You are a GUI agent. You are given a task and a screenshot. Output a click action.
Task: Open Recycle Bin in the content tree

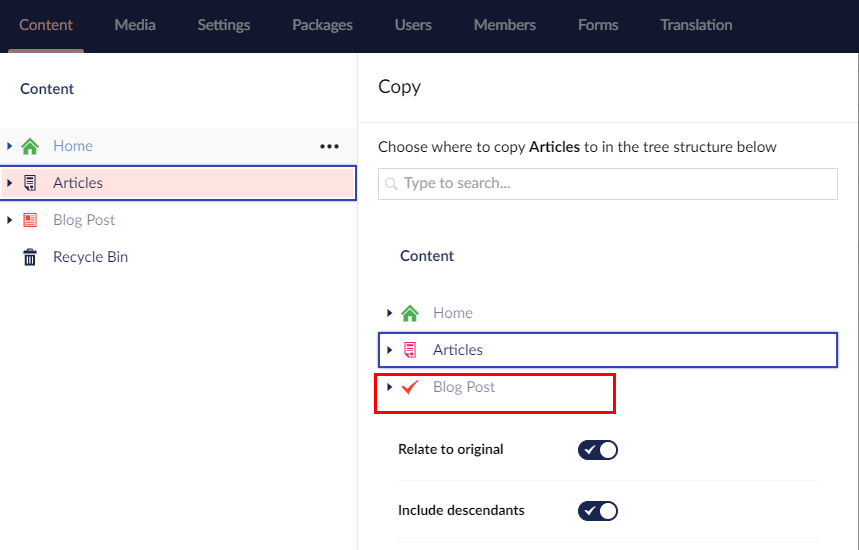(90, 257)
